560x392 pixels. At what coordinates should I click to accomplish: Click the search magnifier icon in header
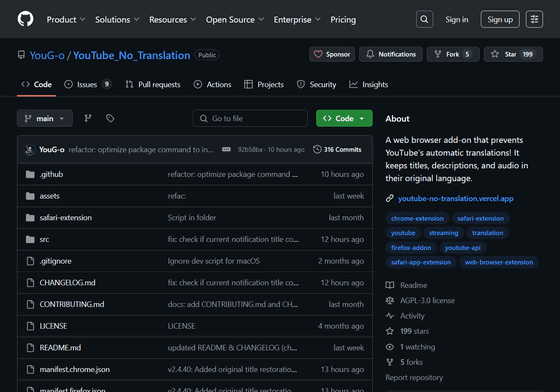(x=424, y=19)
